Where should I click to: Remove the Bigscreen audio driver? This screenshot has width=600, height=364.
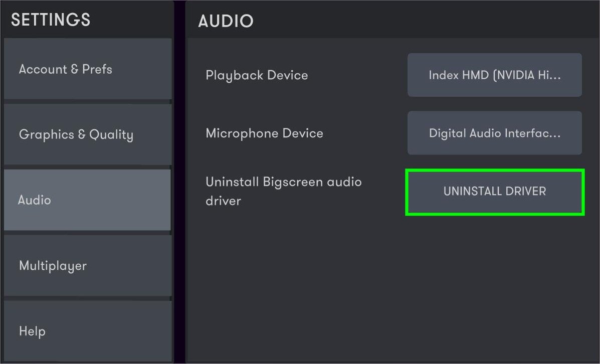(x=494, y=192)
